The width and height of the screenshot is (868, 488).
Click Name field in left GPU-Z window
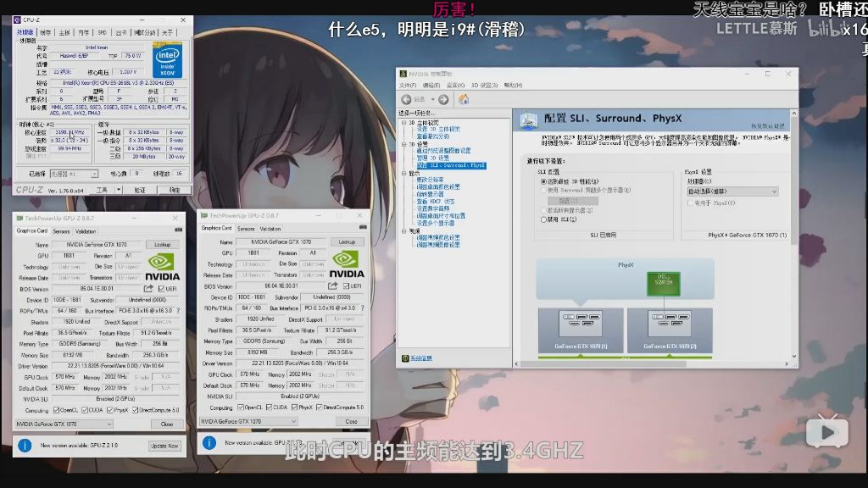[97, 245]
